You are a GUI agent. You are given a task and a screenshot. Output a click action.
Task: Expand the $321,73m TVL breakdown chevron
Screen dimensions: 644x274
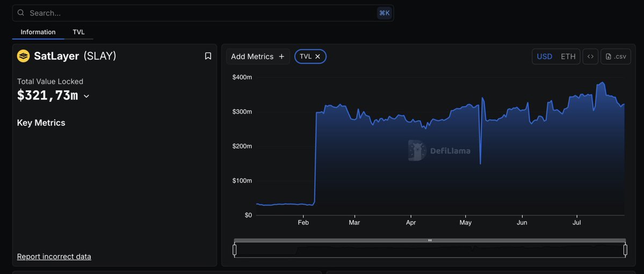coord(86,96)
